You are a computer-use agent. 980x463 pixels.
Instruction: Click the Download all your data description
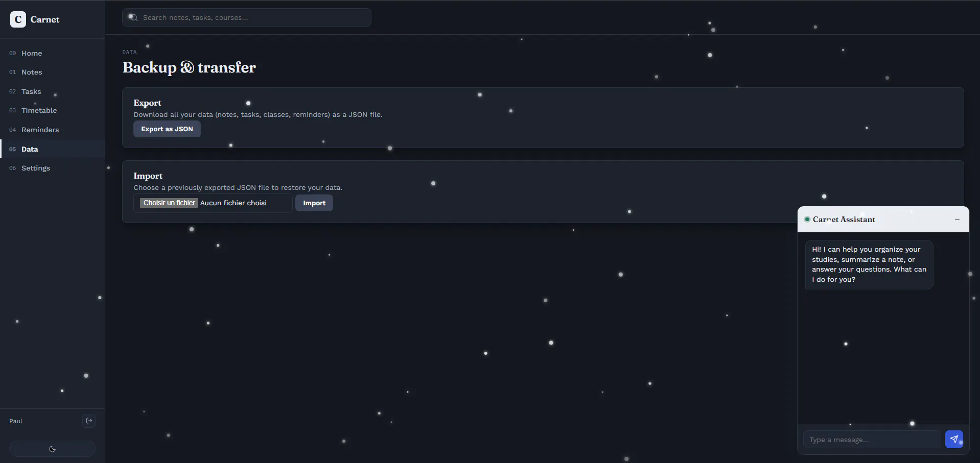(258, 114)
